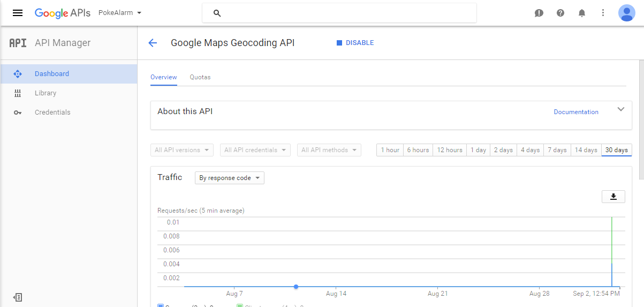Open the PokeAlarm project selector
This screenshot has height=307, width=644.
[120, 13]
